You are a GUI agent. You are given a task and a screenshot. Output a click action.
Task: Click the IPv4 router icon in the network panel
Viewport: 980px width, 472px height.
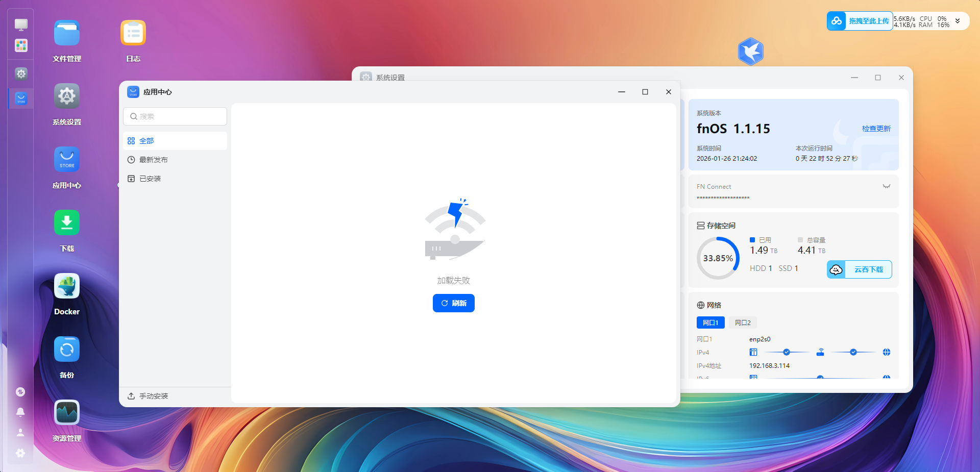point(820,352)
